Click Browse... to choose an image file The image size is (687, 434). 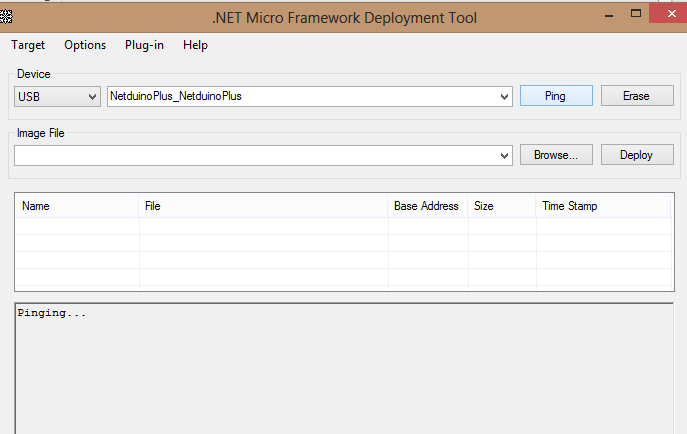click(x=556, y=155)
